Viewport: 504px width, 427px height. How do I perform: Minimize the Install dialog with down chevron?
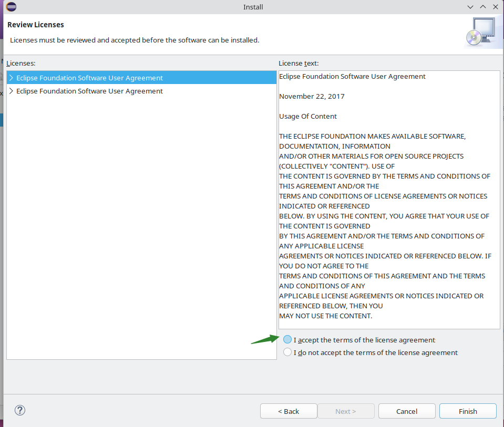pos(470,7)
